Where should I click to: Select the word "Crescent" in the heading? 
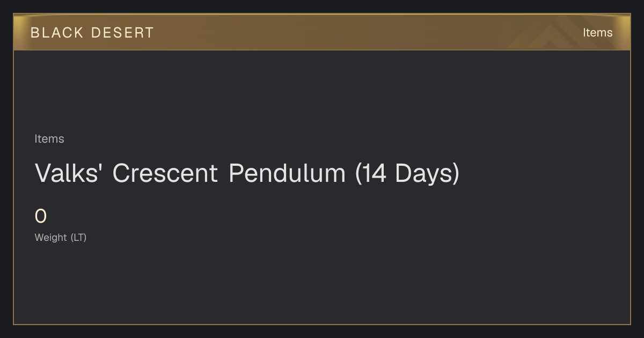(x=165, y=173)
